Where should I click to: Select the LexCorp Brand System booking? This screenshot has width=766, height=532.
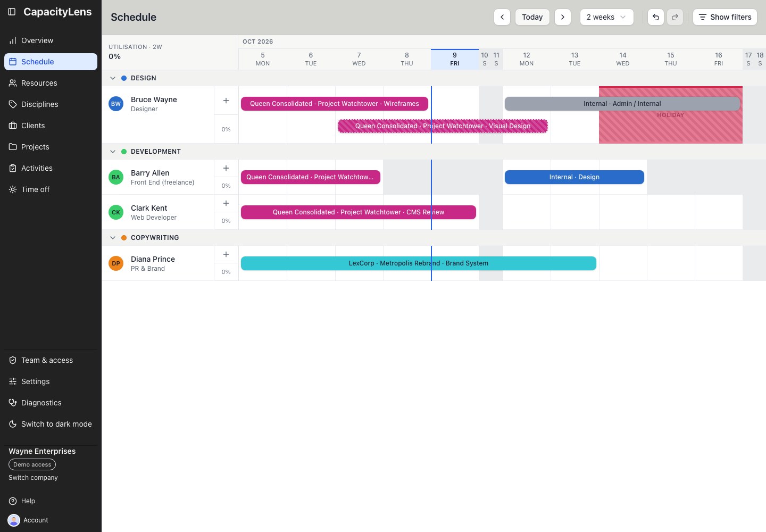click(x=419, y=263)
